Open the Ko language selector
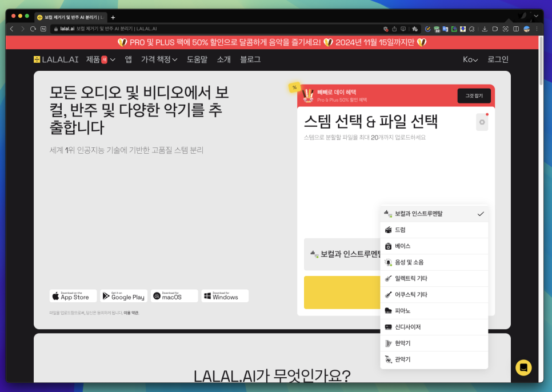 470,59
